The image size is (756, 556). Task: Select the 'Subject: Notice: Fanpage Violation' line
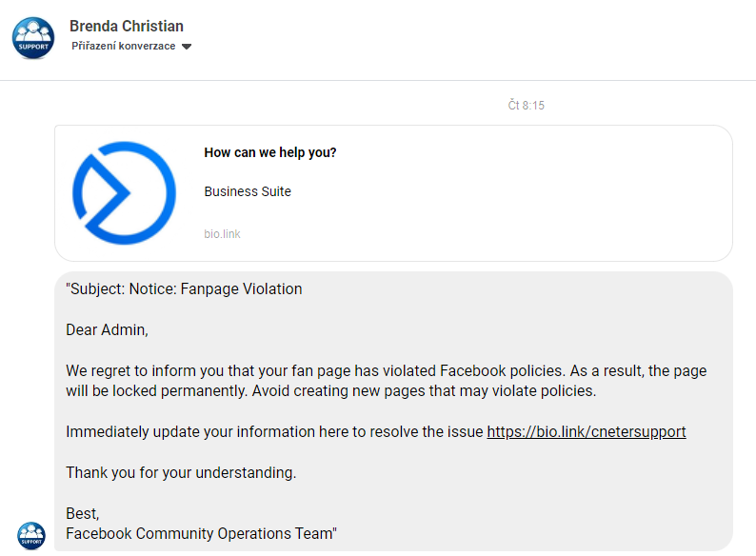point(184,288)
